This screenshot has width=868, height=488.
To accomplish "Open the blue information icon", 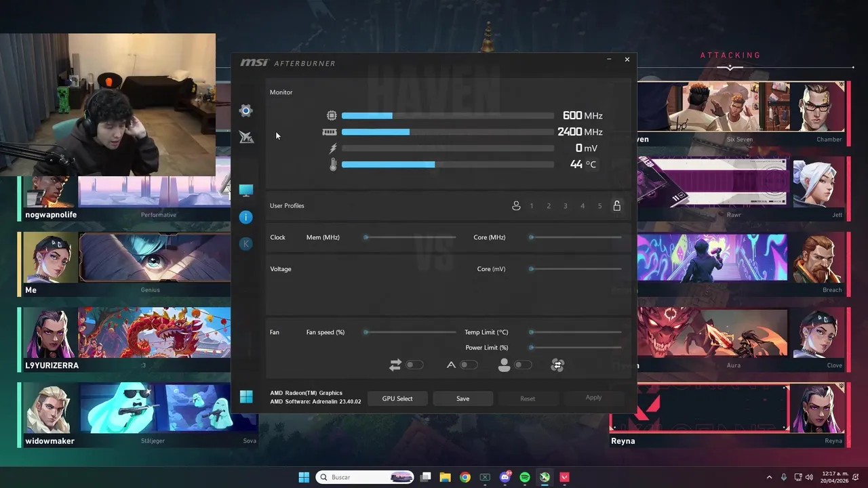I will 246,217.
